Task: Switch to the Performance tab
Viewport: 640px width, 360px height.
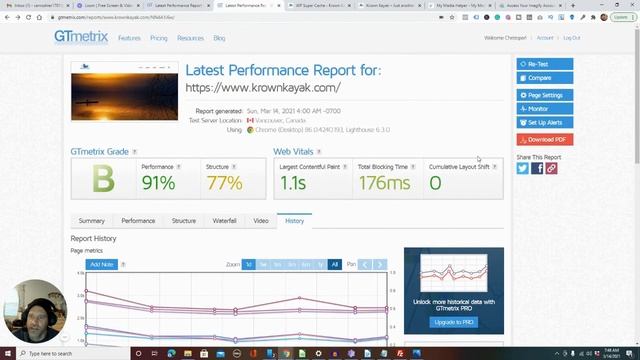Action: tap(138, 221)
